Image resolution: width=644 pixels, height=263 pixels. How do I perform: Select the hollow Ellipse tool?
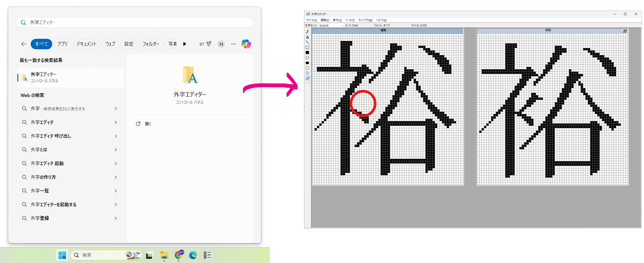307,58
